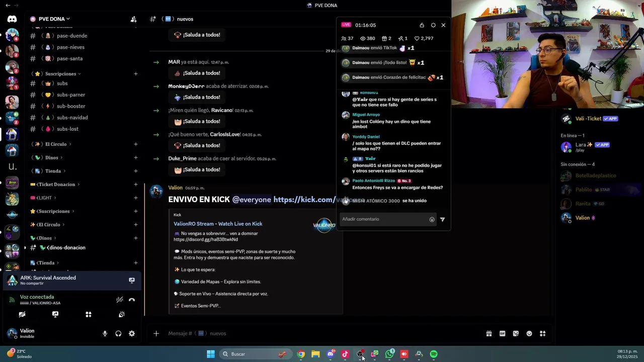Turn on camera in voice panel
The image size is (644, 362).
click(22, 314)
